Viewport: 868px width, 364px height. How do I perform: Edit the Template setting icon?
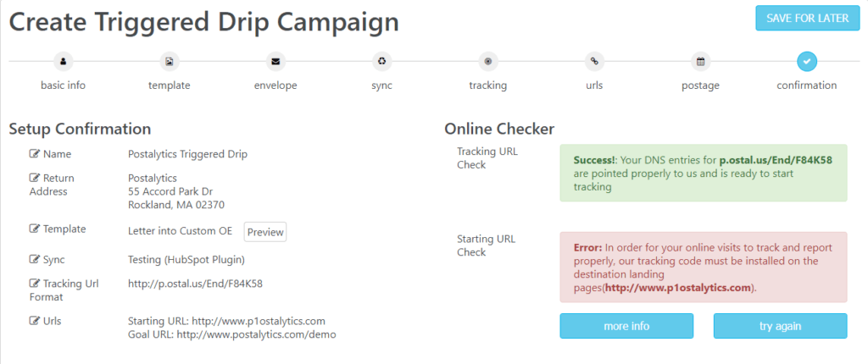click(x=34, y=229)
